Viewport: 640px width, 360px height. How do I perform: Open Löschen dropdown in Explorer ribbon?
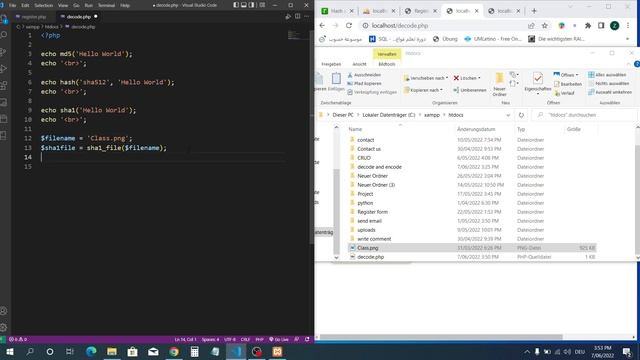[x=467, y=78]
